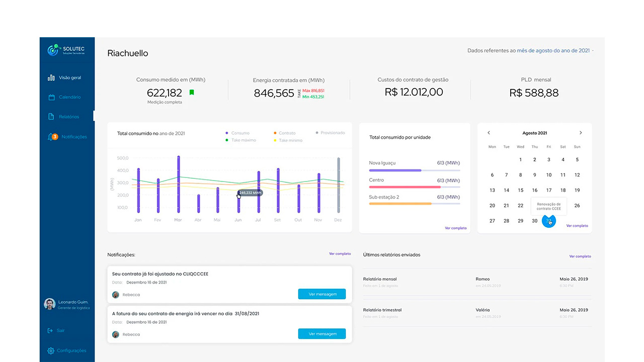The height and width of the screenshot is (362, 644).
Task: Advance the calendar to next month
Action: (x=581, y=133)
